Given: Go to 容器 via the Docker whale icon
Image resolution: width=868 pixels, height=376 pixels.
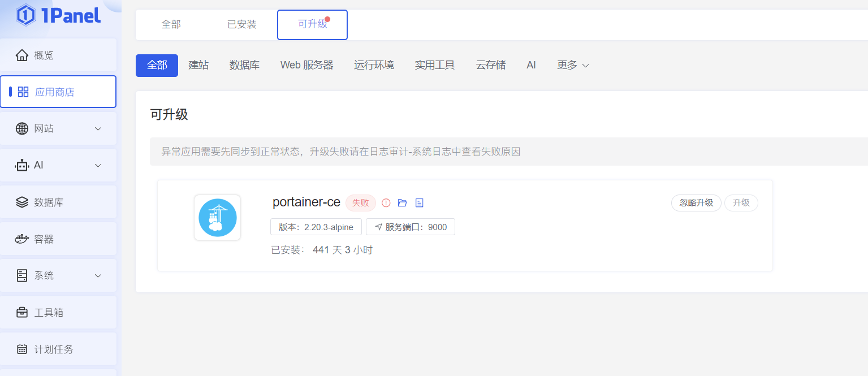Looking at the screenshot, I should pyautogui.click(x=22, y=239).
